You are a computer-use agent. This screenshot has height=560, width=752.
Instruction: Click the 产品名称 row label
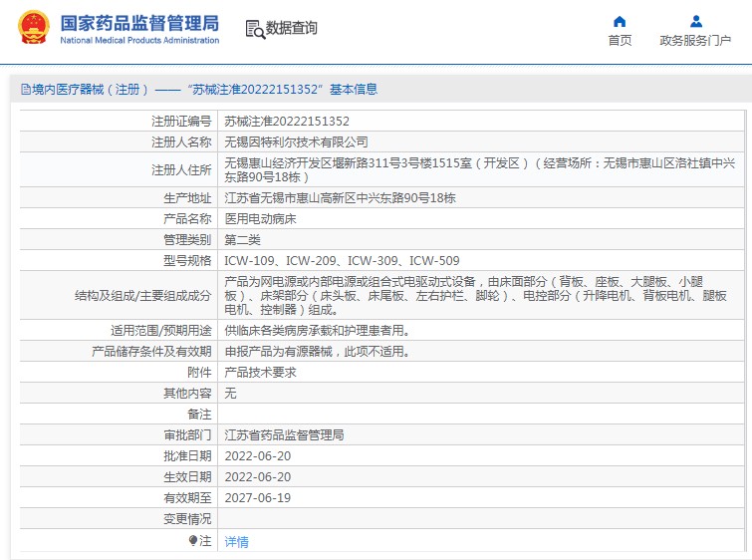click(187, 219)
